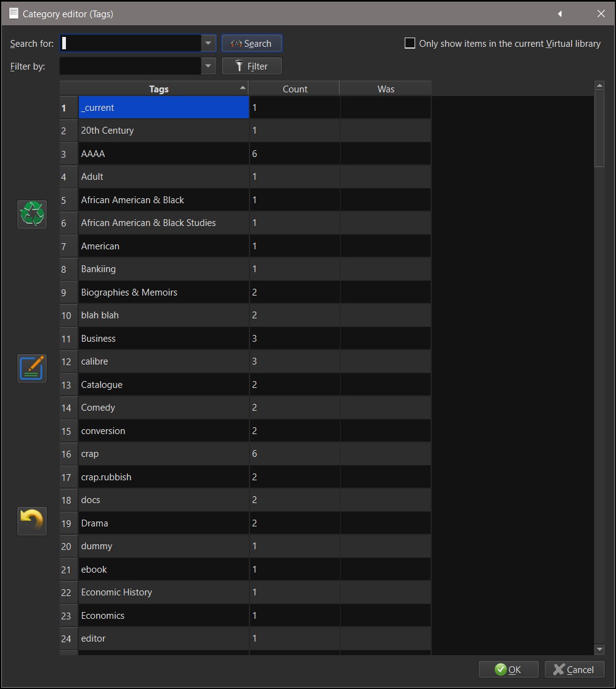This screenshot has height=689, width=616.
Task: Click the document icon in the title bar
Action: [x=14, y=14]
